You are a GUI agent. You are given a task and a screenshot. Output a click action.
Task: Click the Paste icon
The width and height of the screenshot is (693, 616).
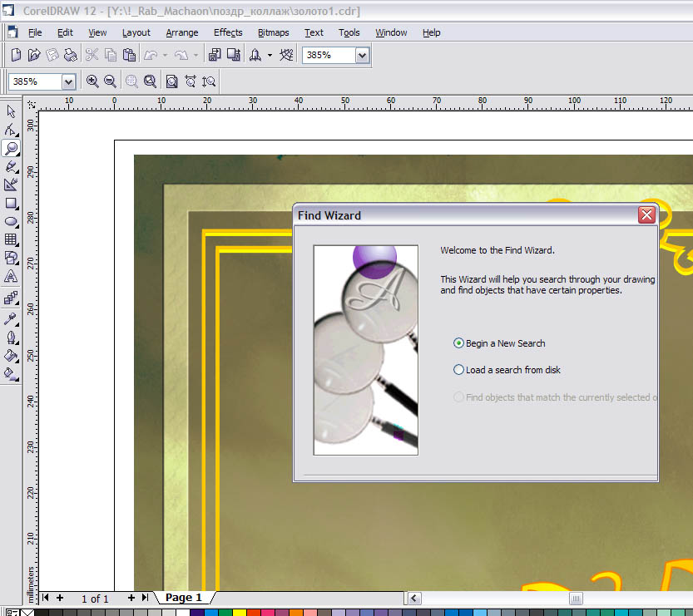coord(129,55)
